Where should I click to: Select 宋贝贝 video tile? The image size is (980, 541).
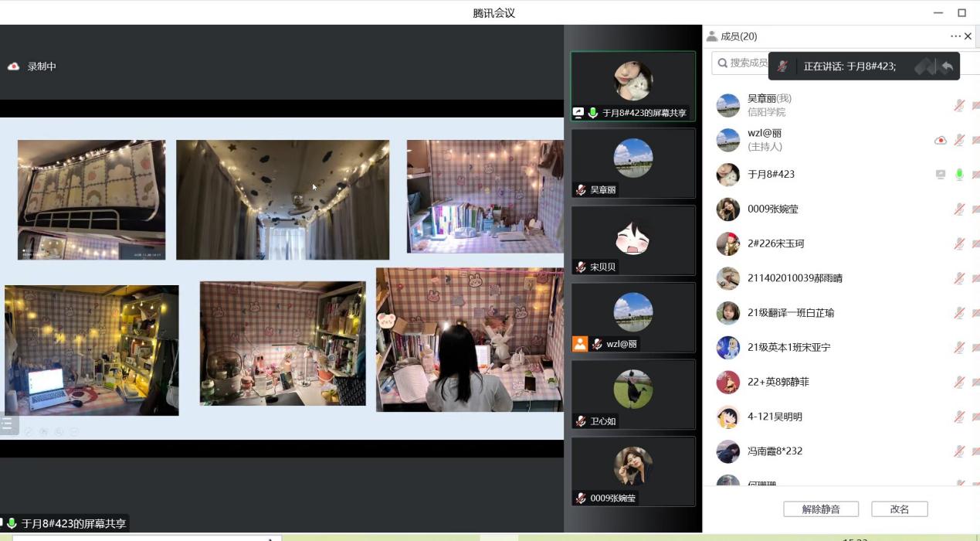coord(632,240)
